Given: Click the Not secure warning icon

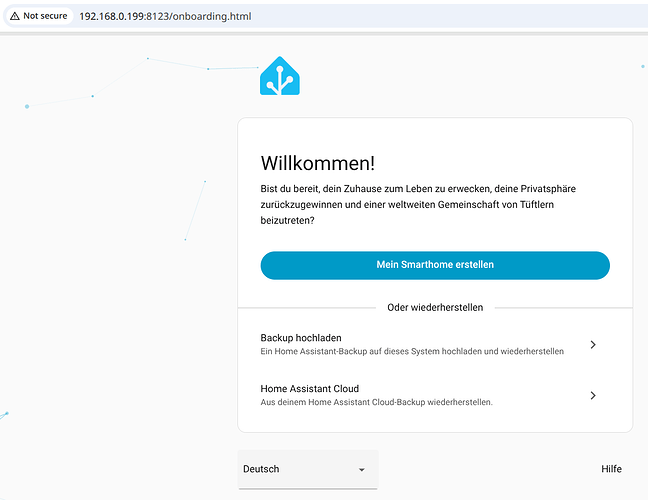Looking at the screenshot, I should point(15,16).
